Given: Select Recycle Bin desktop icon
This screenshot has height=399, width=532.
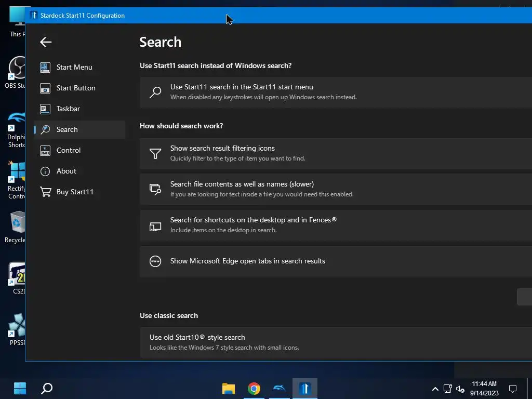Looking at the screenshot, I should (x=15, y=227).
